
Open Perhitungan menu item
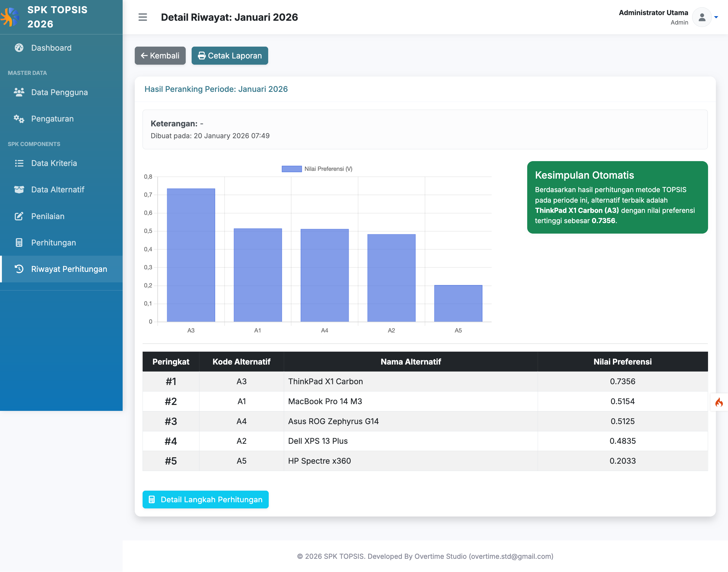[x=61, y=242]
